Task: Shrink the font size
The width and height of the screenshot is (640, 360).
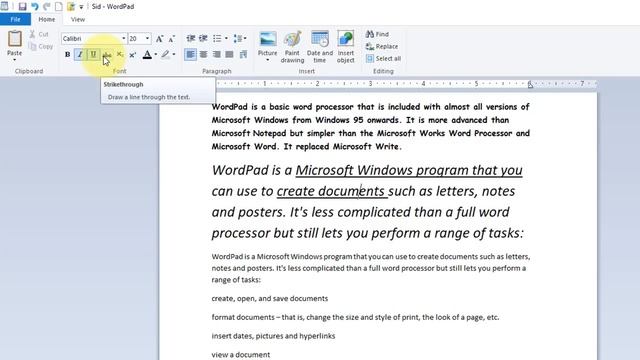Action: 172,39
